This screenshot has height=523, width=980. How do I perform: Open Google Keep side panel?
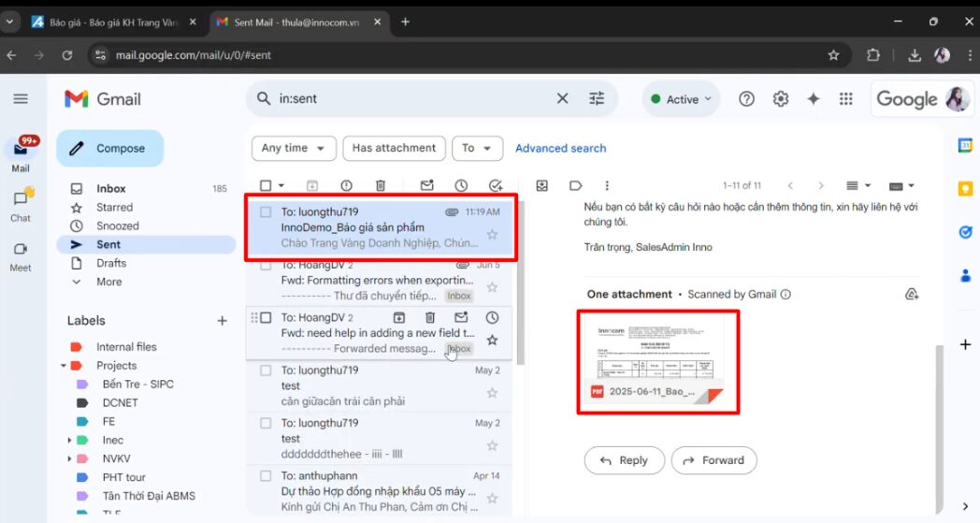click(x=965, y=188)
